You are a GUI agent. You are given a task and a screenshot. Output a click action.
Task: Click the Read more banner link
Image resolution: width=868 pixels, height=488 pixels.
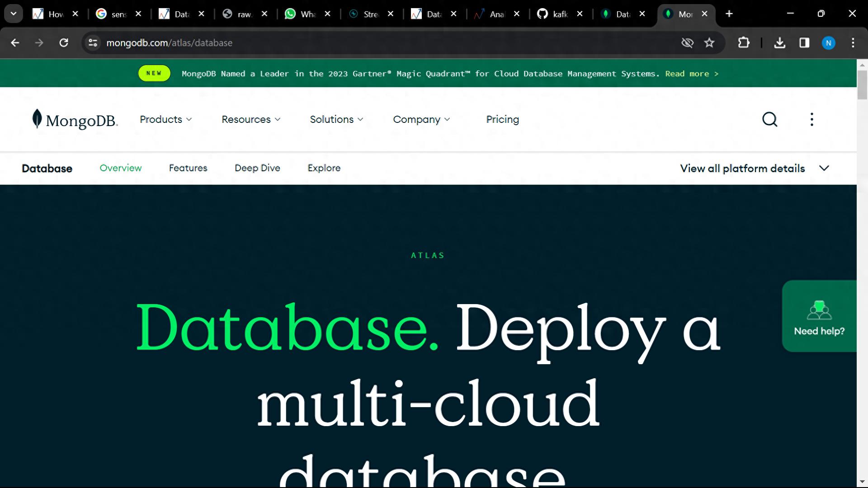tap(692, 74)
